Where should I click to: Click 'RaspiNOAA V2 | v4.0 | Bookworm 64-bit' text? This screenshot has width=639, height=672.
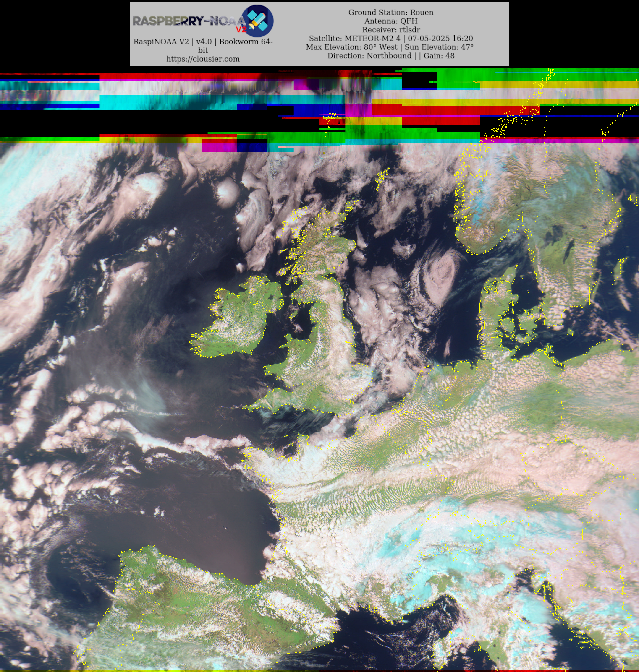[x=203, y=46]
